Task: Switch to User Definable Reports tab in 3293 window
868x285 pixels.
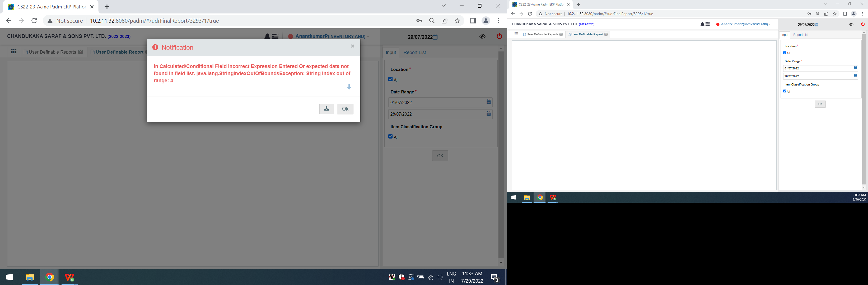Action: coord(53,52)
